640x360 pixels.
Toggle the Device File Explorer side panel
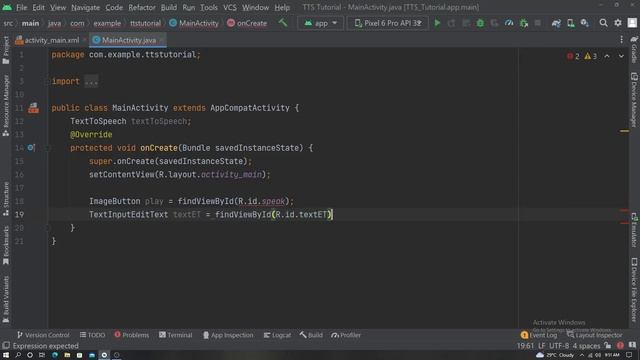(634, 290)
